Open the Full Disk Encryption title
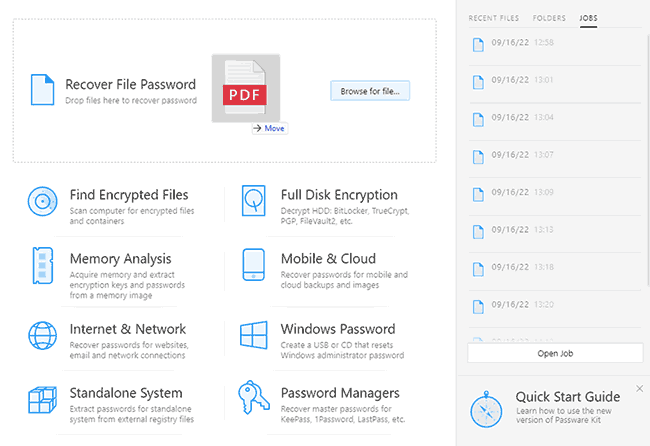Image resolution: width=650 pixels, height=446 pixels. click(339, 195)
